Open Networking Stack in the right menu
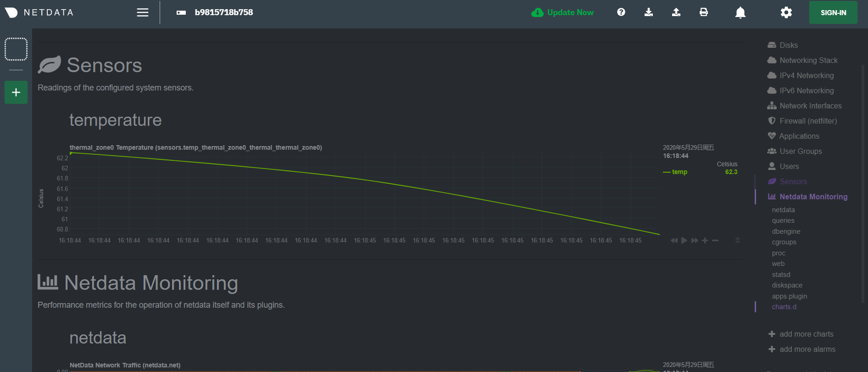The image size is (868, 372). point(808,60)
